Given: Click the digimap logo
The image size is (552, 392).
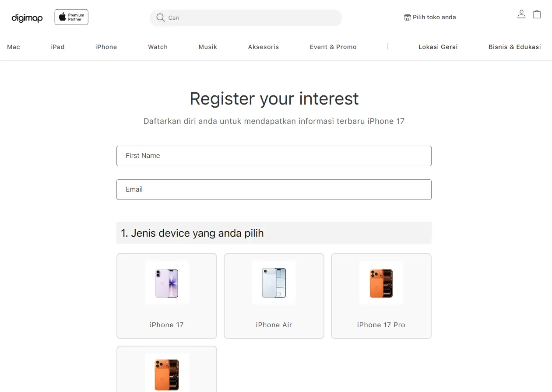Looking at the screenshot, I should 27,18.
